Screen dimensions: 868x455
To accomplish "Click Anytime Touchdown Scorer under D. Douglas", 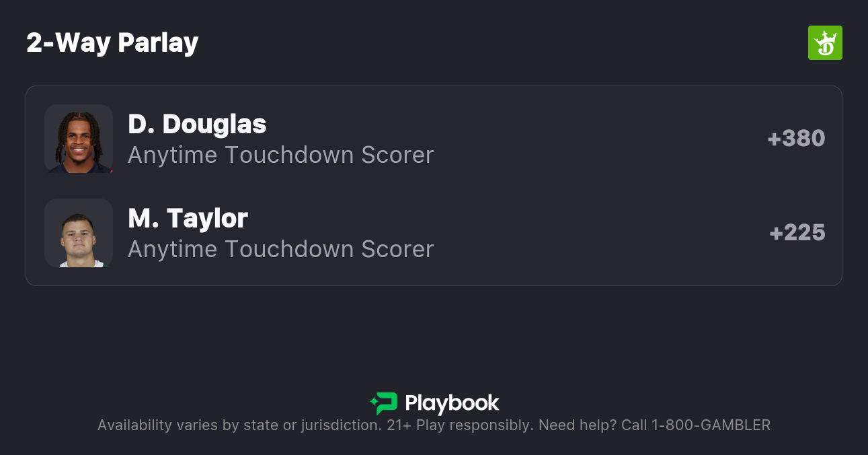I will (x=280, y=155).
